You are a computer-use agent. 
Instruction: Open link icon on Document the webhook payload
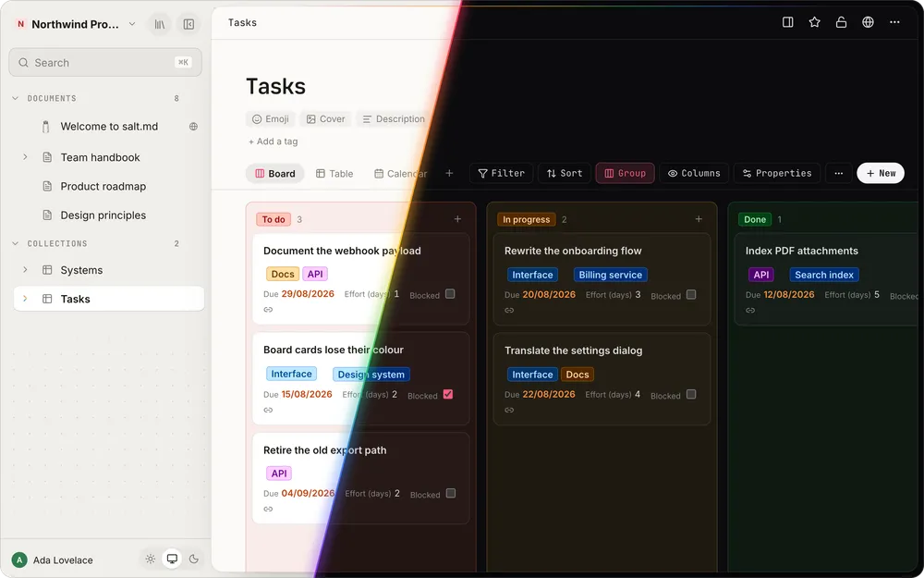[x=268, y=310]
